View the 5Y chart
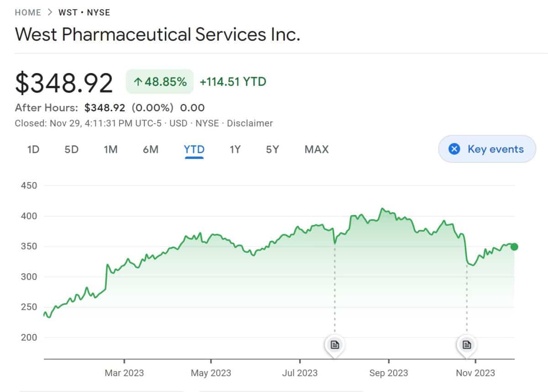The height and width of the screenshot is (392, 548). [x=272, y=149]
